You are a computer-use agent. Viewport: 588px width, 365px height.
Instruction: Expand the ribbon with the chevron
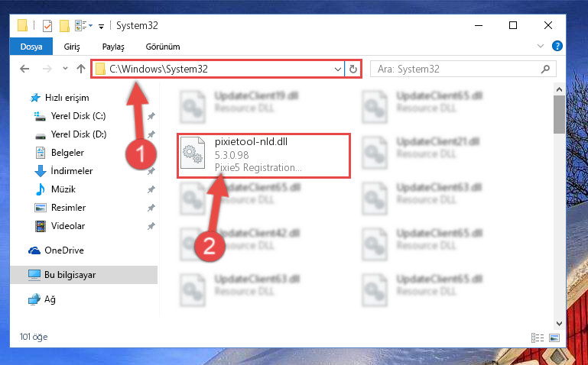[541, 46]
